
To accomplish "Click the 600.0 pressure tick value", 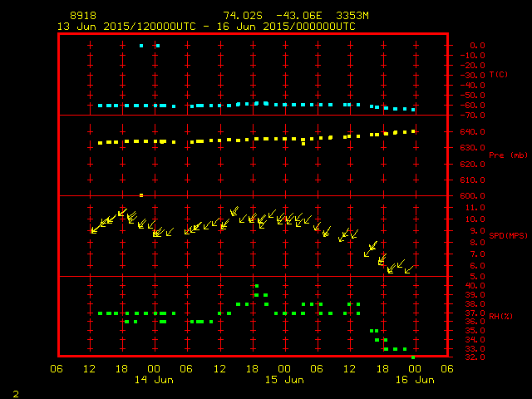I will point(473,196).
